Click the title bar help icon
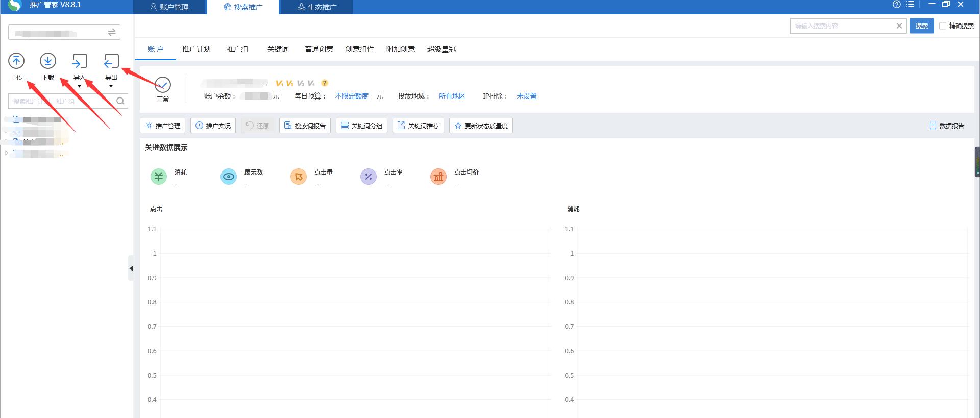Viewport: 980px width, 418px height. click(897, 4)
